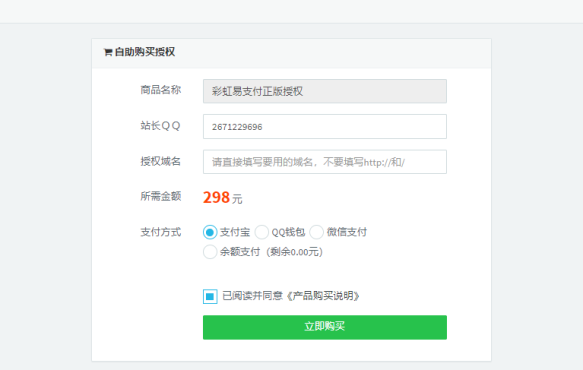Select the 微信支付 radio option

point(316,232)
